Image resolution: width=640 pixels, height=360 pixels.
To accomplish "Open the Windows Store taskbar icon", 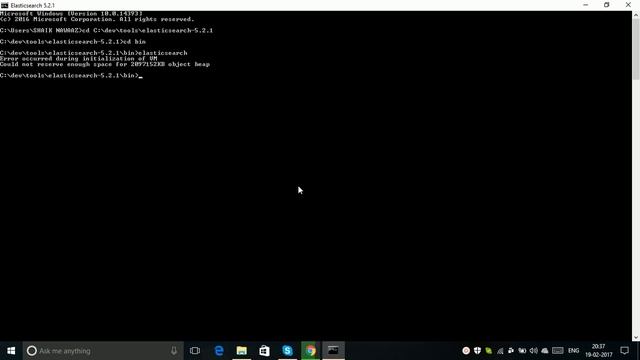I will [264, 351].
